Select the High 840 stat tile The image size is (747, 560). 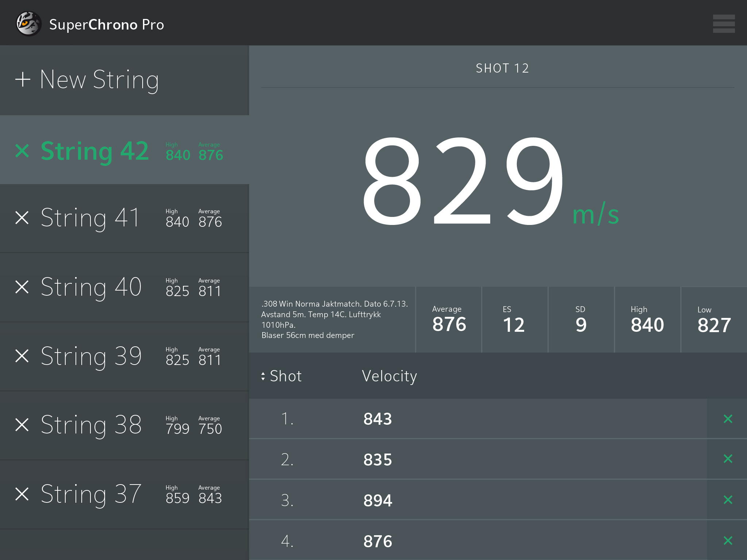click(647, 319)
